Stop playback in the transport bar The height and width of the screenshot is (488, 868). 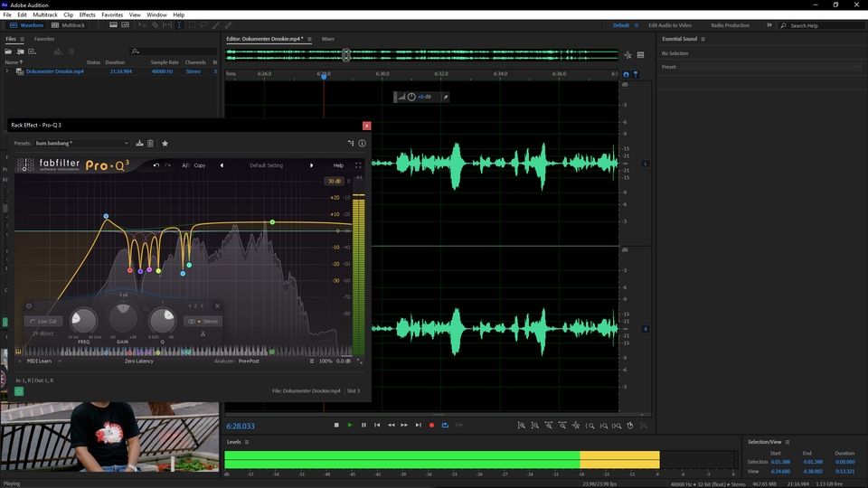[x=336, y=425]
